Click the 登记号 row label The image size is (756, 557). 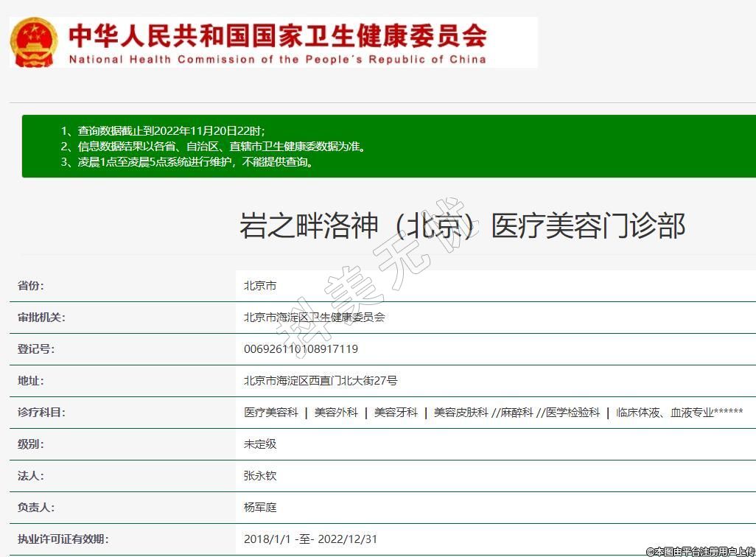[36, 349]
